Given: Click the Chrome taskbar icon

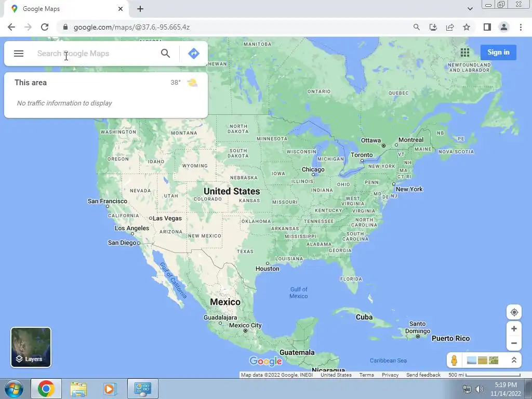Looking at the screenshot, I should [x=46, y=389].
